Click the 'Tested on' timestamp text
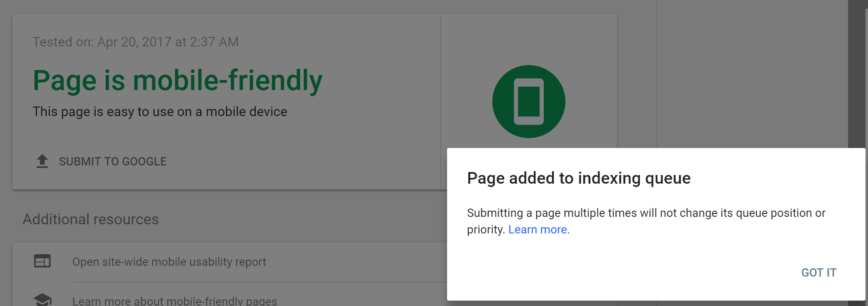Image resolution: width=868 pixels, height=306 pixels. (x=135, y=42)
